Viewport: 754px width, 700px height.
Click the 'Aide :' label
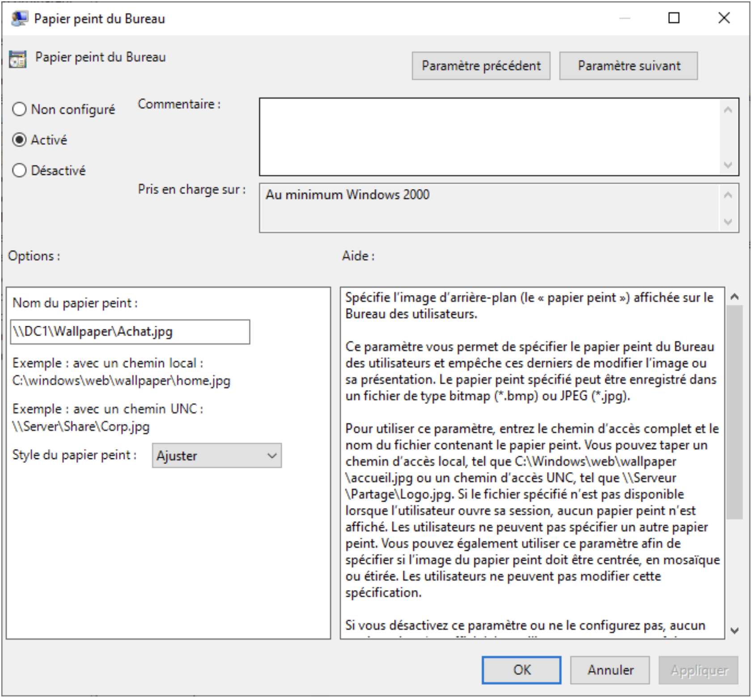358,256
